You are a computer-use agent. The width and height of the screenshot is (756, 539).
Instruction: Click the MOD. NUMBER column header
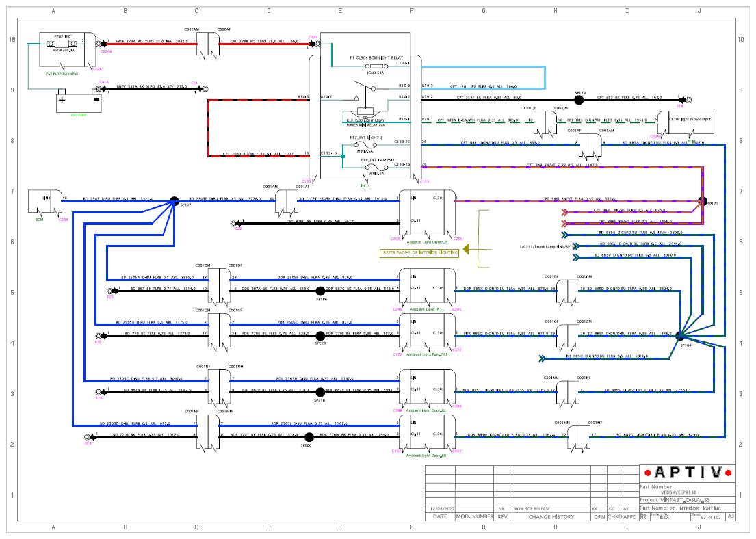tap(474, 517)
